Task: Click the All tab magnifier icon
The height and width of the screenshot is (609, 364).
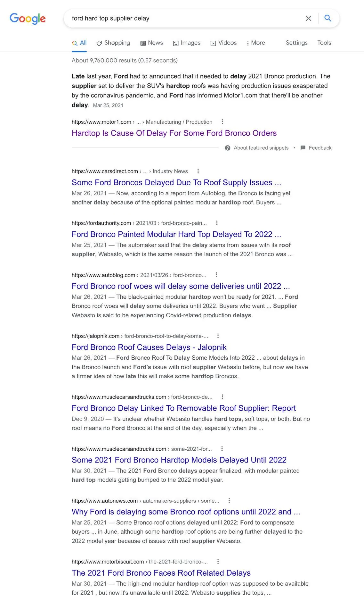Action: point(75,43)
